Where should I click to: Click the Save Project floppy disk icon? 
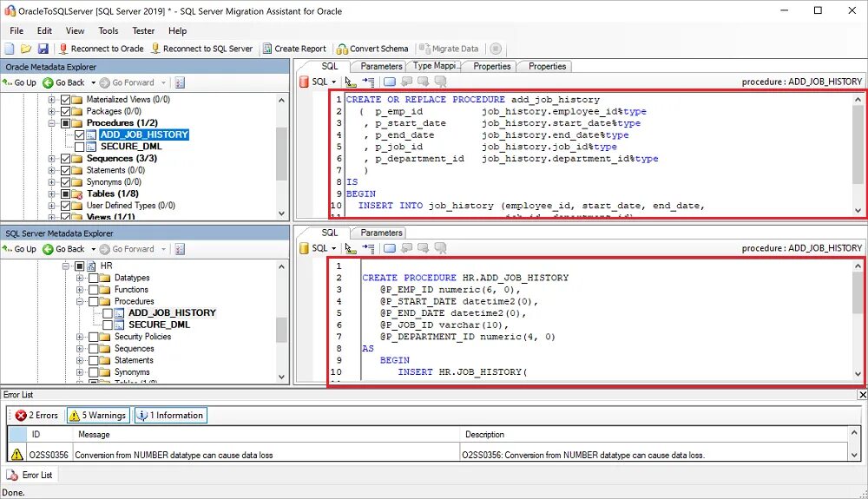coord(43,49)
